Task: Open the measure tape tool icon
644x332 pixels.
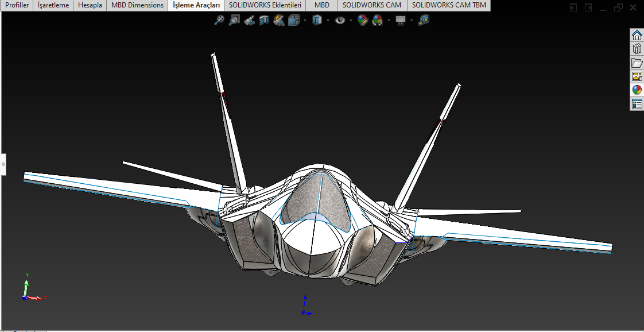Action: pyautogui.click(x=424, y=20)
